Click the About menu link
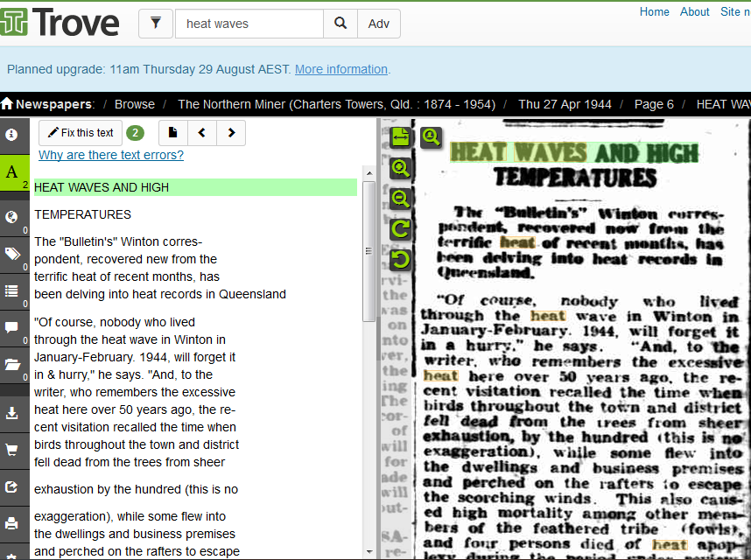This screenshot has width=751, height=560. [x=694, y=11]
